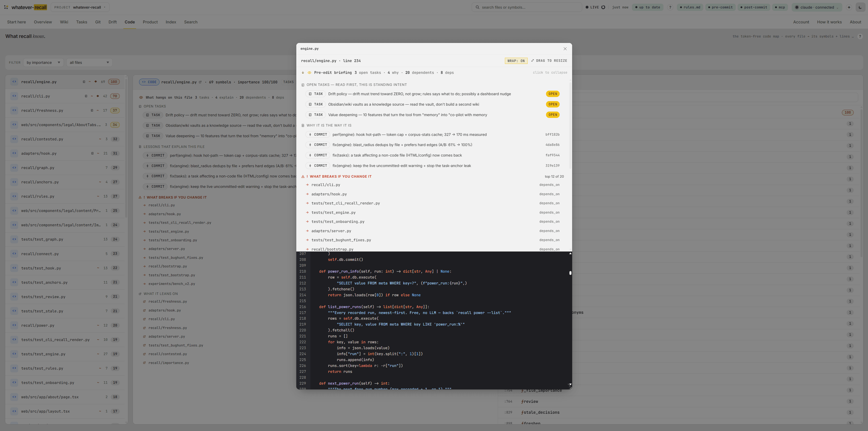The width and height of the screenshot is (868, 431).
Task: Toggle the rules.md status pill
Action: [x=690, y=7]
